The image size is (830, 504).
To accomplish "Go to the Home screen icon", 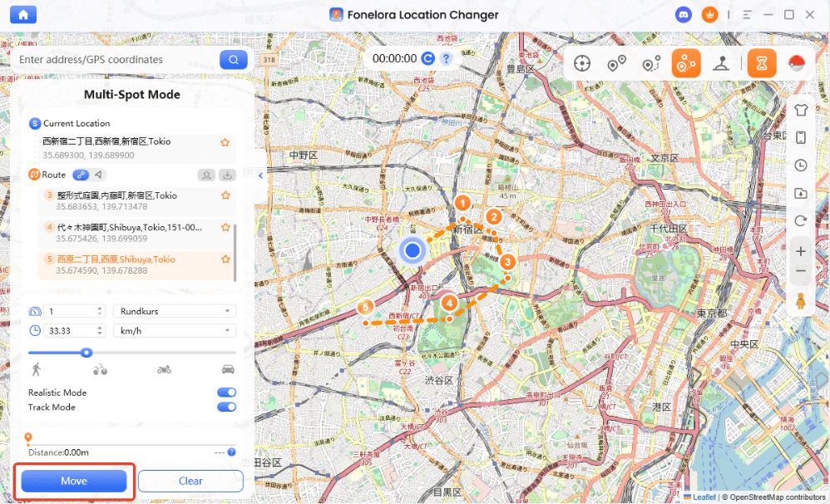I will point(23,14).
